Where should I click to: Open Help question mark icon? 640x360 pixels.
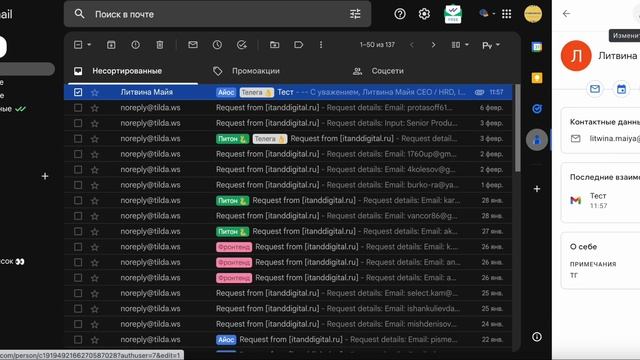pyautogui.click(x=400, y=14)
